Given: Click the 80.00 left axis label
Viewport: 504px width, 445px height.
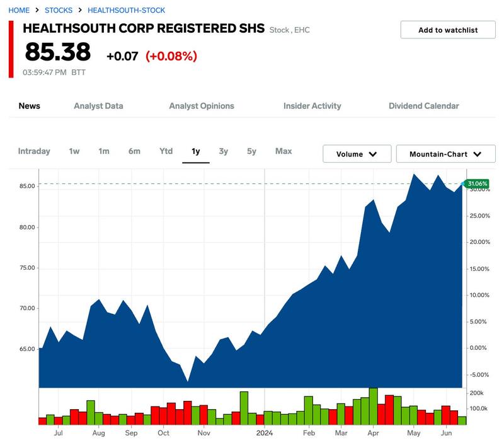Looking at the screenshot, I should [27, 227].
